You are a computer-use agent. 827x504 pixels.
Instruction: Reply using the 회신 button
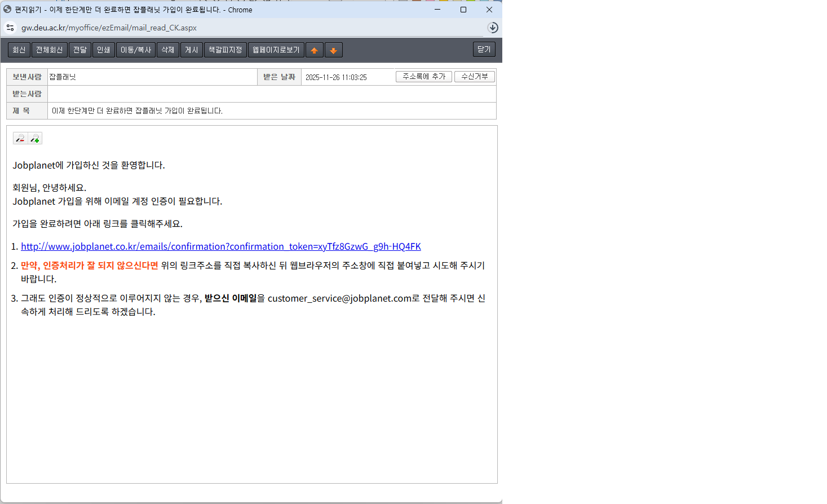(19, 50)
